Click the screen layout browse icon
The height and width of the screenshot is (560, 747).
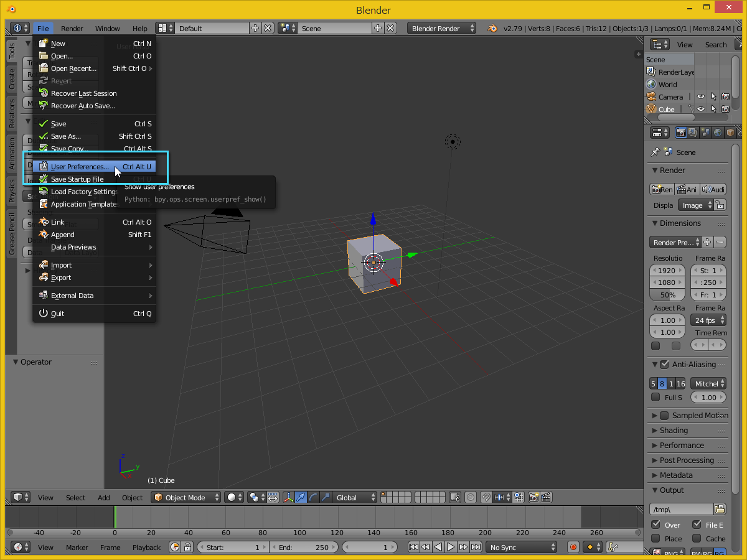coord(165,29)
